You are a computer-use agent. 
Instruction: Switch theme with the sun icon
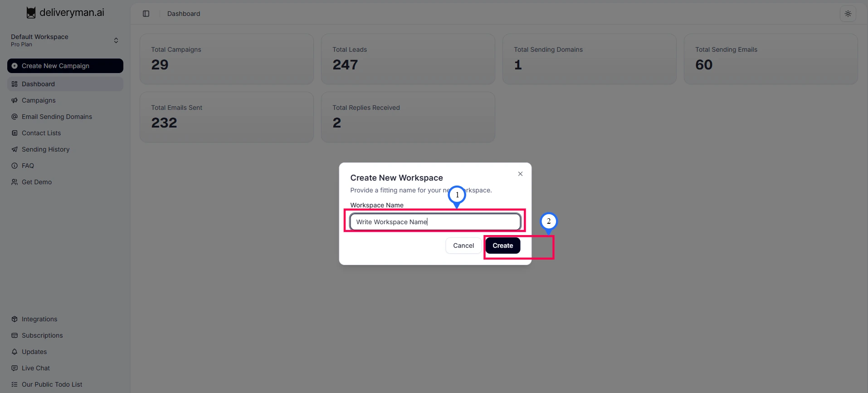[x=848, y=14]
